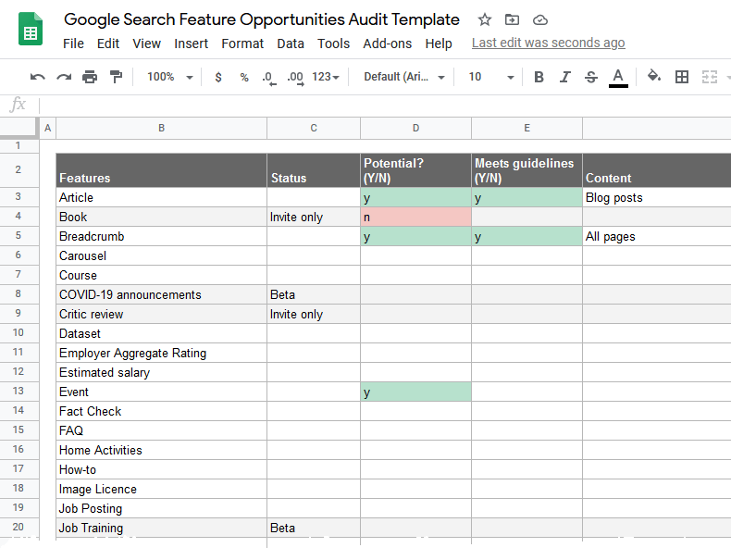731x560 pixels.
Task: Open the zoom level dropdown
Action: (x=169, y=77)
